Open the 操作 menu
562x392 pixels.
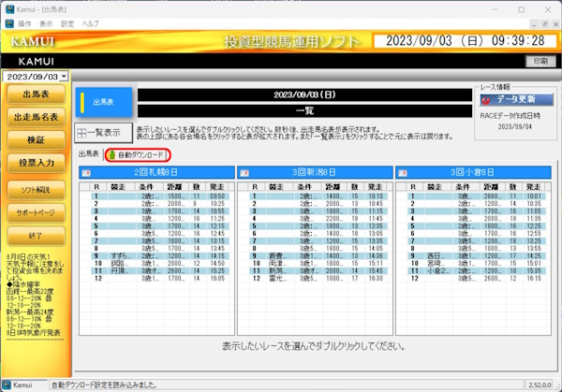click(24, 22)
